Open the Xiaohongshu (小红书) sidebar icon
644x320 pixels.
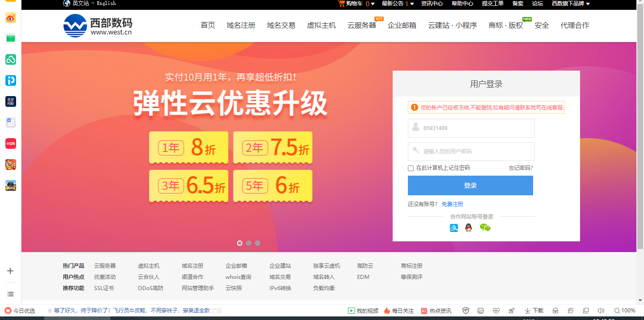[x=11, y=143]
